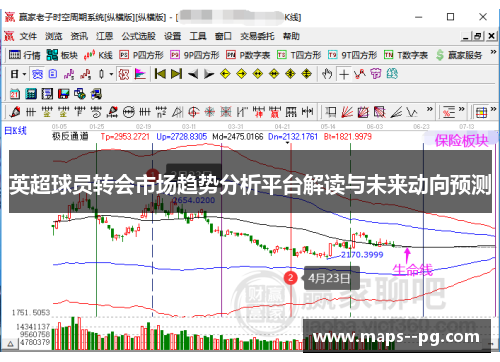Open the 设置 menu
The width and height of the screenshot is (500, 362).
pos(172,36)
